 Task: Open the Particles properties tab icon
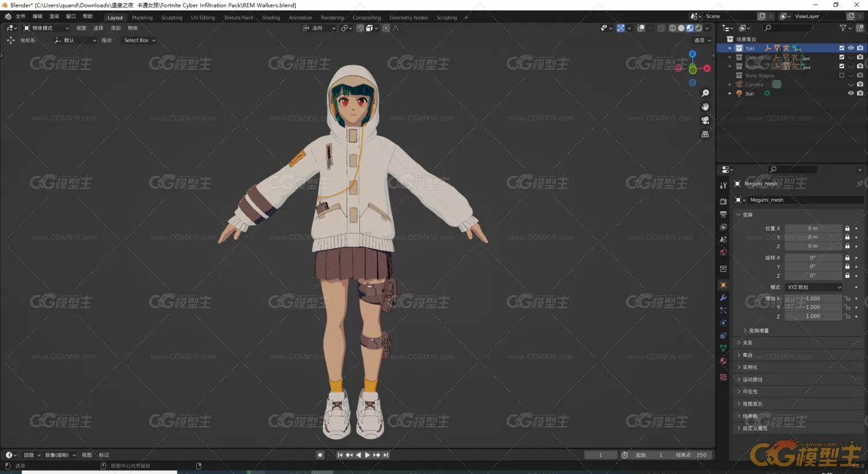coord(723,310)
